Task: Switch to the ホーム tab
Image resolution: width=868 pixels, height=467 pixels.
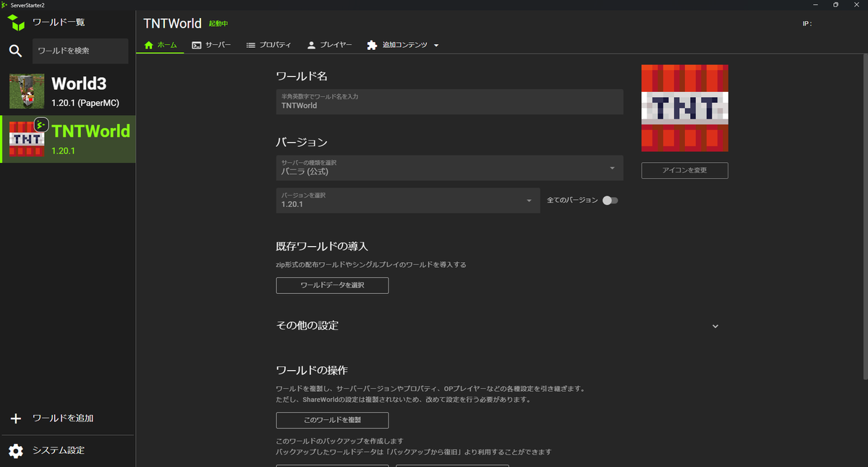Action: click(161, 45)
